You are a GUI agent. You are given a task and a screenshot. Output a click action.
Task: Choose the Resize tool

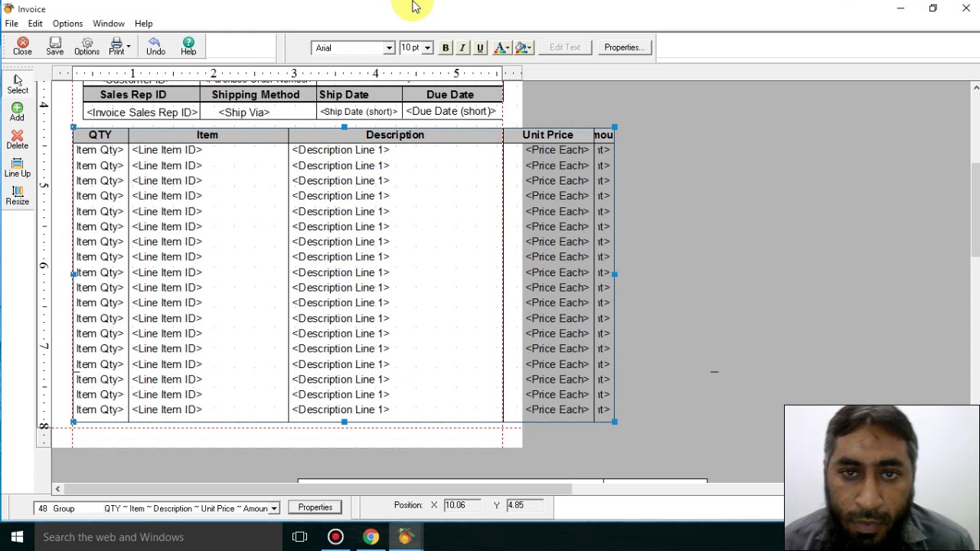click(x=17, y=195)
